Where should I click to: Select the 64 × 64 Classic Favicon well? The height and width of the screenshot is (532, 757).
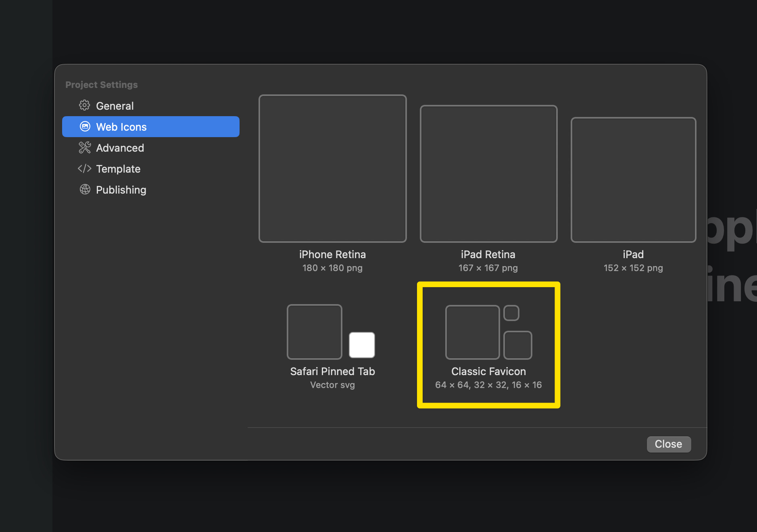point(472,332)
